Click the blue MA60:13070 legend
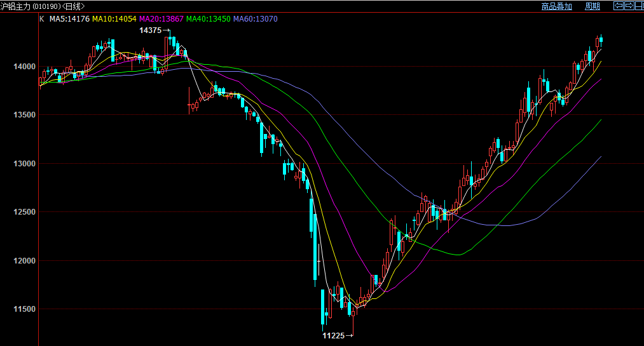Screen dimensions: 644x346 point(255,19)
